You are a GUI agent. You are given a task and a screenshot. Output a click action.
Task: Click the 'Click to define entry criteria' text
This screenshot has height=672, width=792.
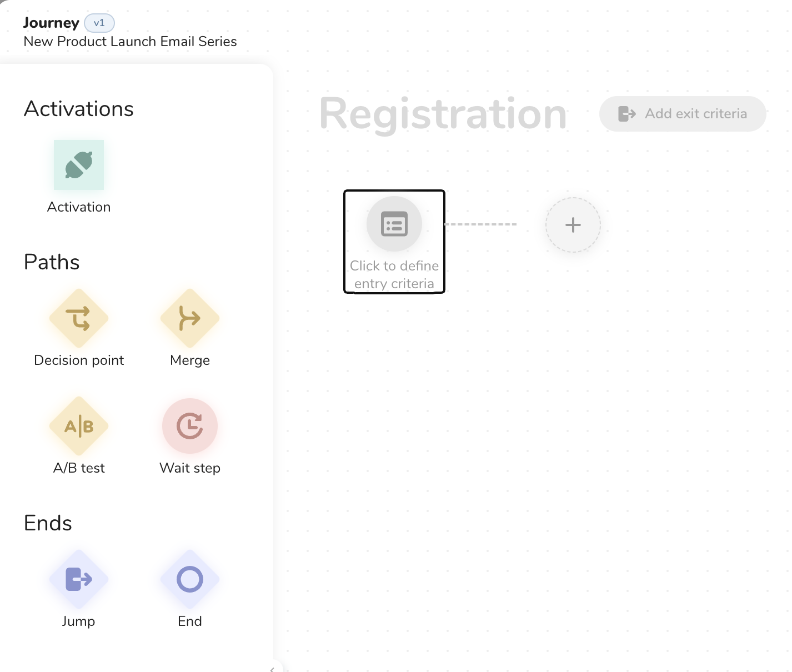[x=394, y=275]
